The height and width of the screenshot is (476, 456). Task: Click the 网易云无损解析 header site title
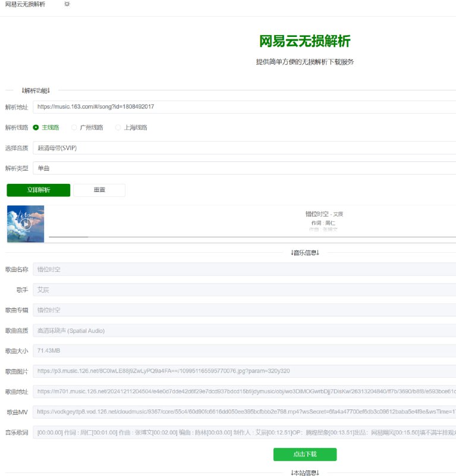[x=25, y=4]
